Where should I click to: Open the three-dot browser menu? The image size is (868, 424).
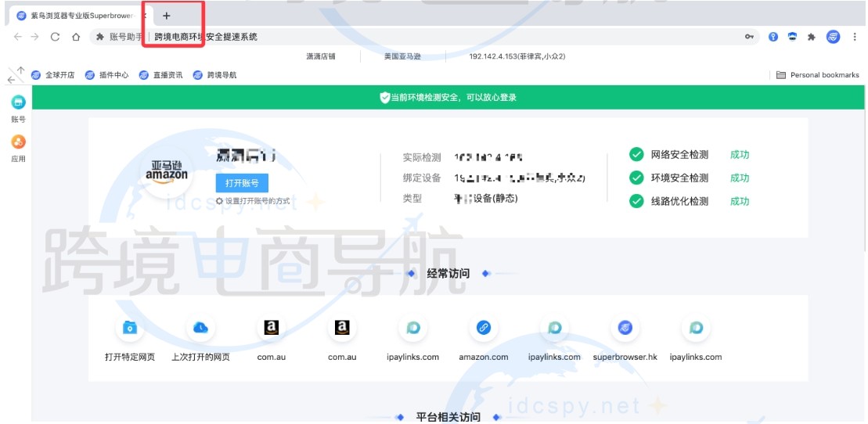855,37
